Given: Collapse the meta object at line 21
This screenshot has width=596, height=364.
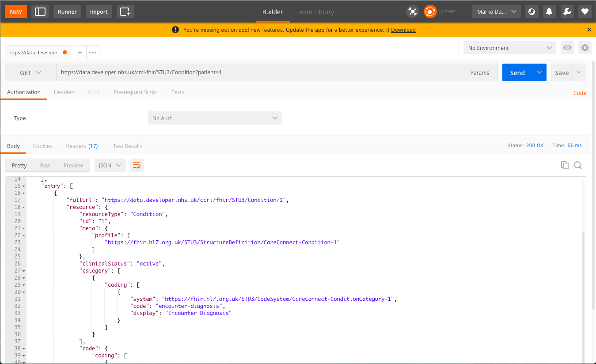Looking at the screenshot, I should 24,228.
